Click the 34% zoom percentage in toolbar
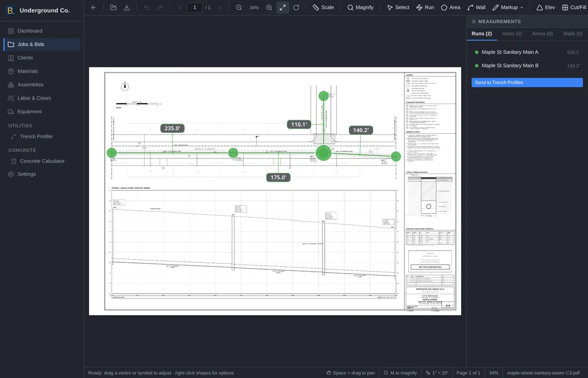The width and height of the screenshot is (588, 378). 254,8
